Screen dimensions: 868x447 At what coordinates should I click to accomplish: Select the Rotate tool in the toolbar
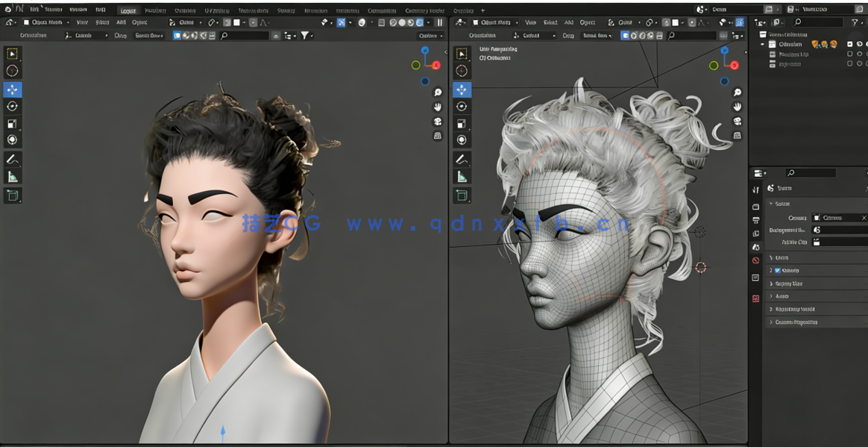[13, 106]
